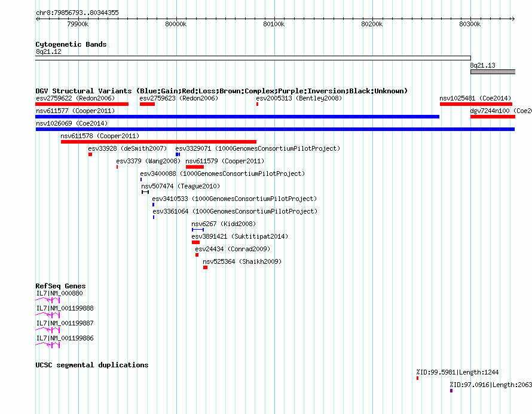Open the esv33928 (deSmith2007) label
Image resolution: width=532 pixels, height=414 pixels.
point(127,148)
